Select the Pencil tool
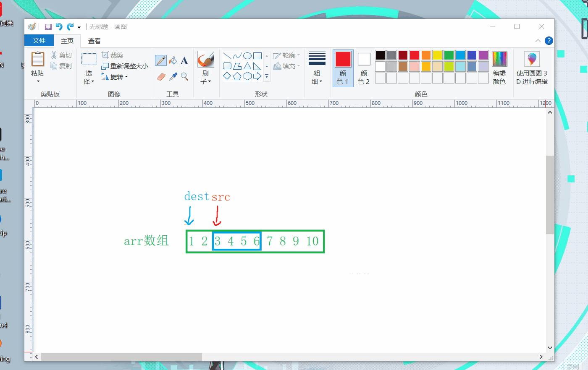This screenshot has height=370, width=588. [x=161, y=60]
